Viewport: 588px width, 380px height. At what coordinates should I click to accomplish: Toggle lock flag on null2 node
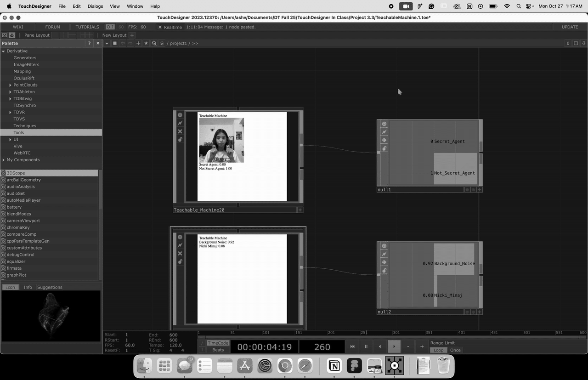click(x=384, y=270)
